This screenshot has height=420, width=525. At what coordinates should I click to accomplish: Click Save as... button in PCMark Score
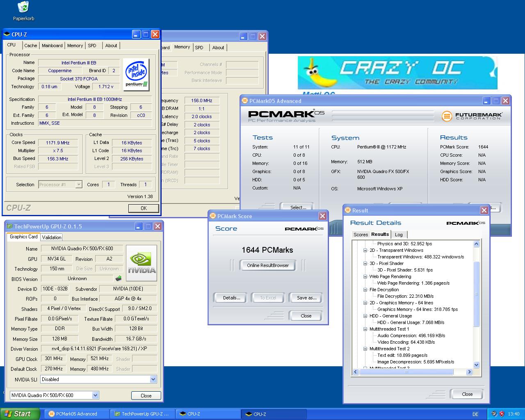(306, 298)
